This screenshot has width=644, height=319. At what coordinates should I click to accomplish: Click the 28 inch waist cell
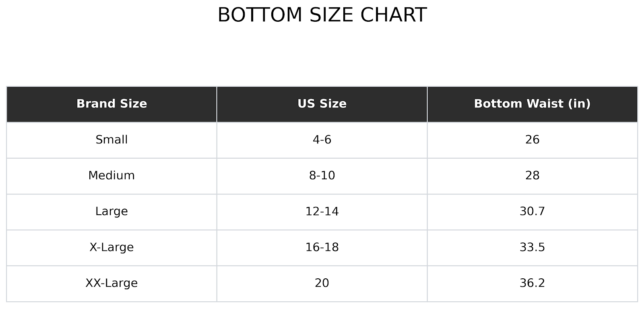coord(532,176)
